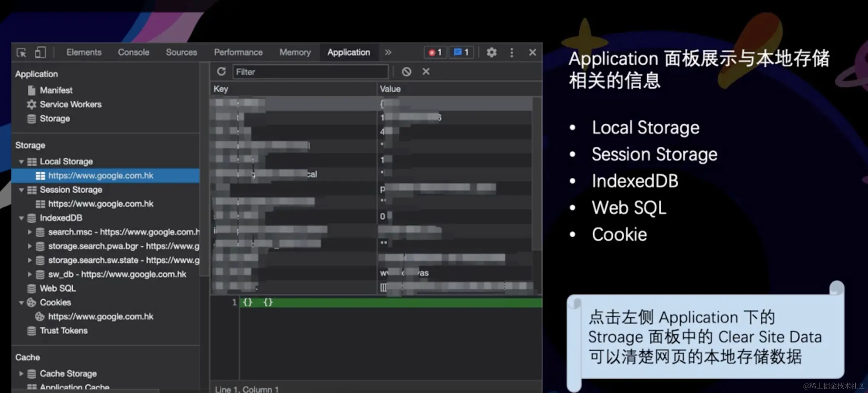Click the 'Application' sidebar section heading
The image size is (868, 393).
[x=37, y=74]
